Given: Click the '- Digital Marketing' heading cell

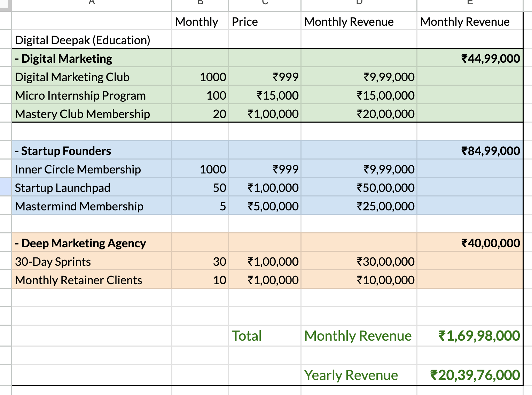Looking at the screenshot, I should click(x=92, y=58).
